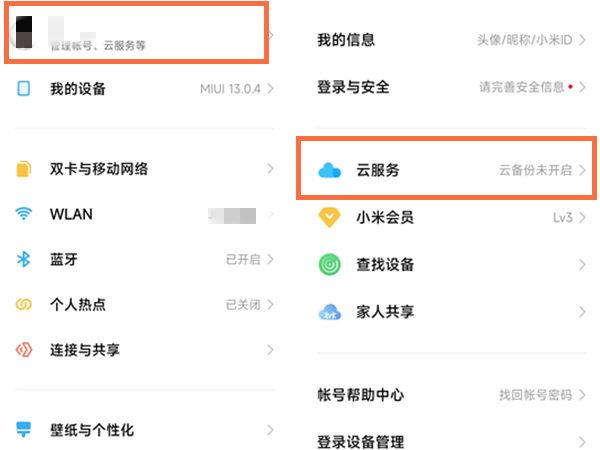Click the 登录设备管理 entry
Viewport: 600px width, 450px height.
coord(360,441)
